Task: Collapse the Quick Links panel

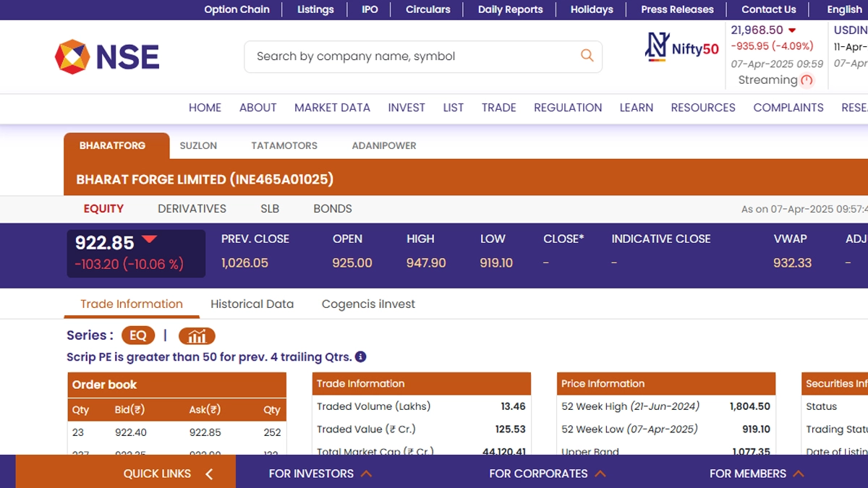Action: 209,474
